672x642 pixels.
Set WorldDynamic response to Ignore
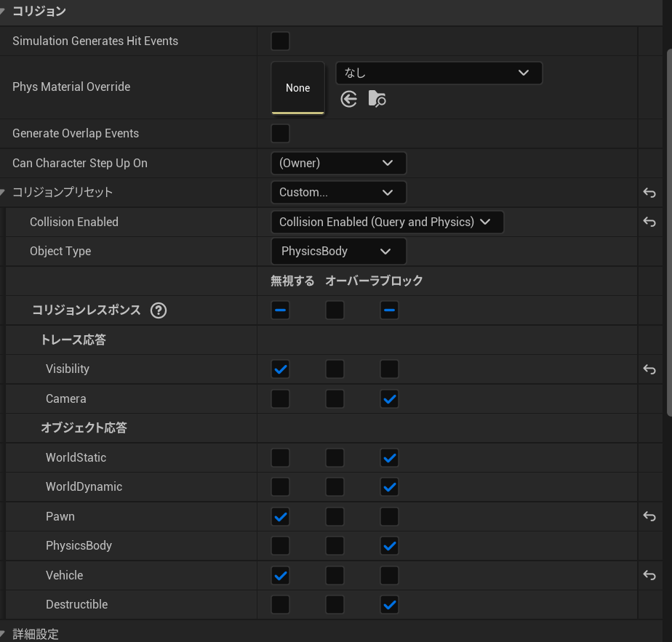(280, 487)
